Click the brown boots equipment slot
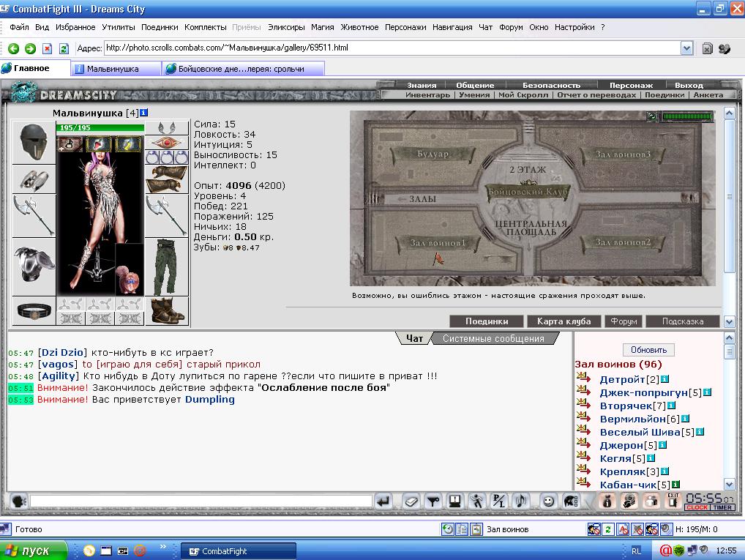The height and width of the screenshot is (560, 745). (x=167, y=311)
